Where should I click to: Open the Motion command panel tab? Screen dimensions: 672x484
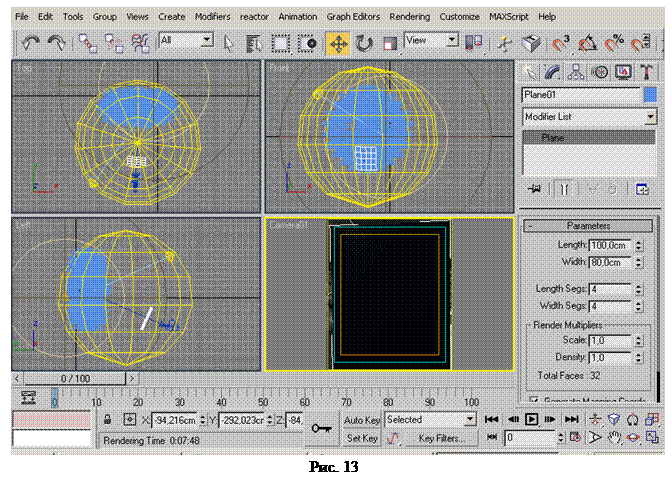pos(600,71)
